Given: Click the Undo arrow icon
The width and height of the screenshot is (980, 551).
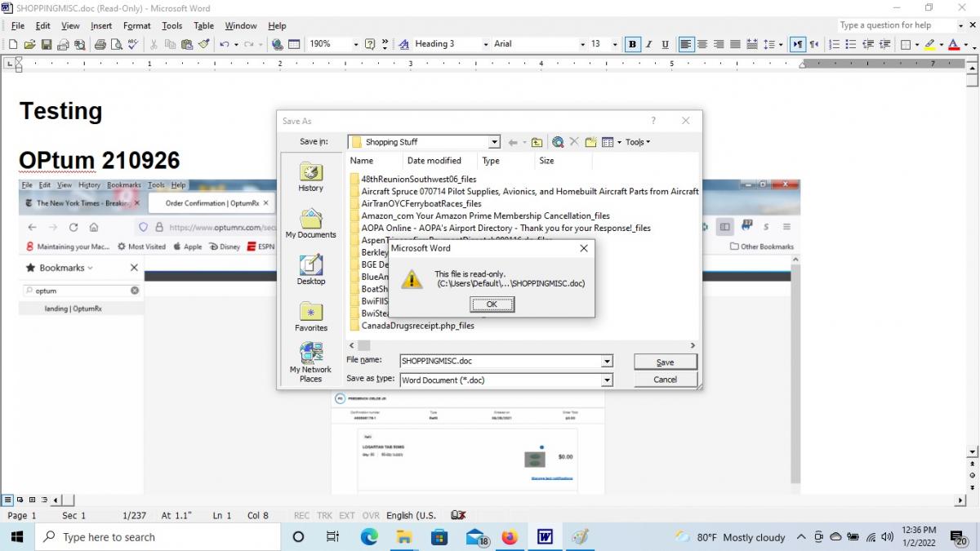Looking at the screenshot, I should [x=224, y=44].
